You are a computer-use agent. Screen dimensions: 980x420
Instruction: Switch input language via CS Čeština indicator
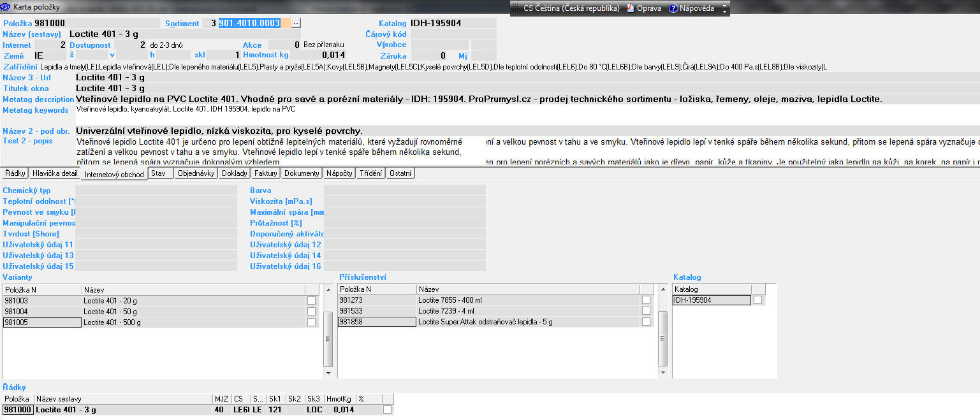coord(571,8)
